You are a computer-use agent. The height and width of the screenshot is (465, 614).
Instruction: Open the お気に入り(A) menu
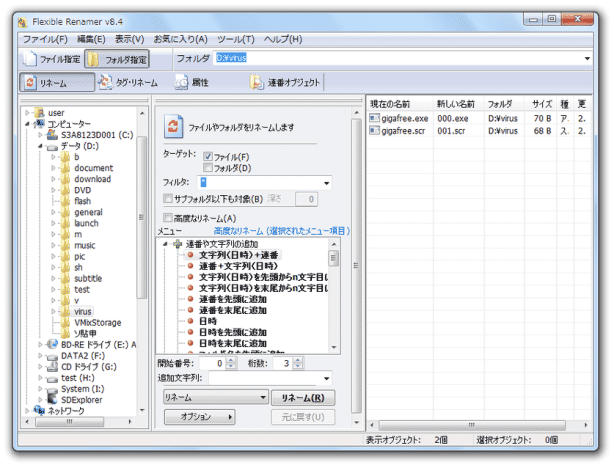coord(180,39)
